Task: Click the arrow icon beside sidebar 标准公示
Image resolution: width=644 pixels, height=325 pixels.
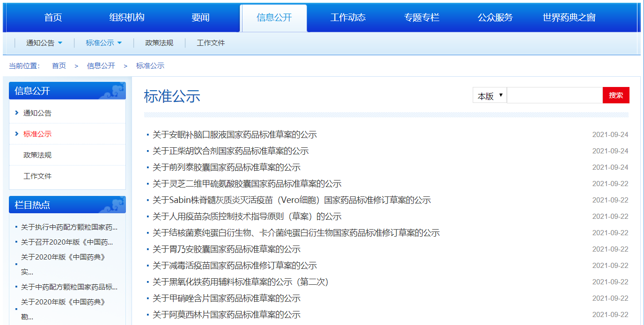Action: (x=17, y=134)
